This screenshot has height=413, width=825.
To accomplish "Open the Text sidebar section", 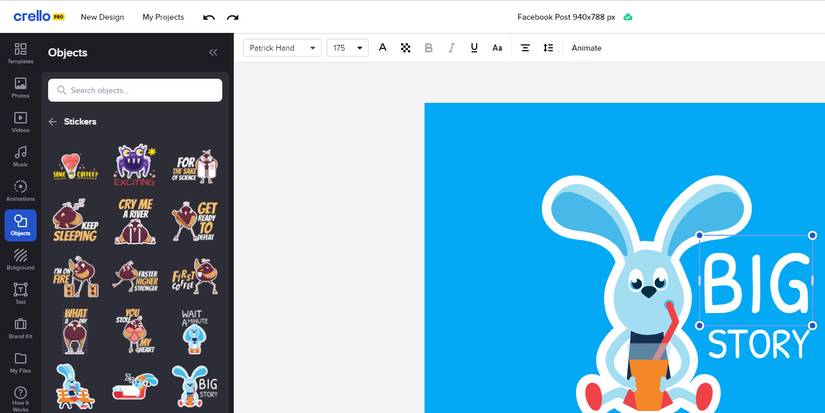I will (21, 294).
